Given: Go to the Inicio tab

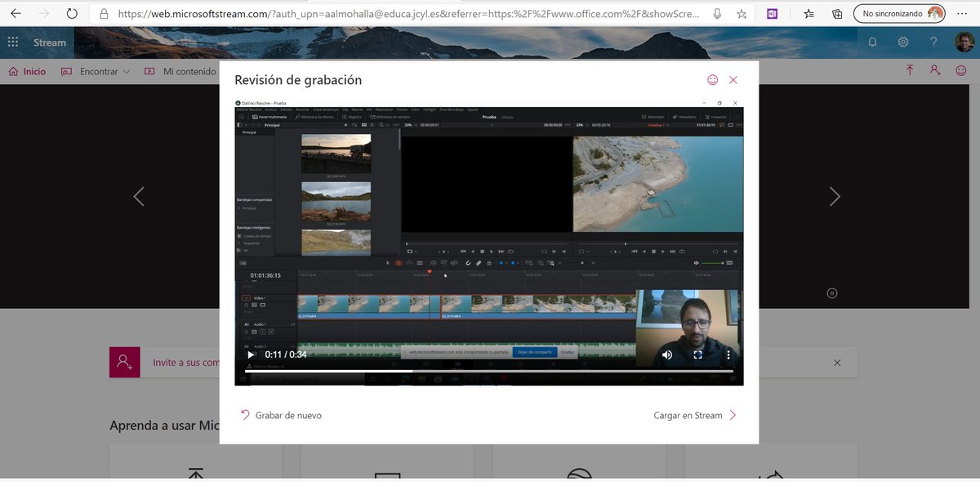Looking at the screenshot, I should pyautogui.click(x=27, y=71).
